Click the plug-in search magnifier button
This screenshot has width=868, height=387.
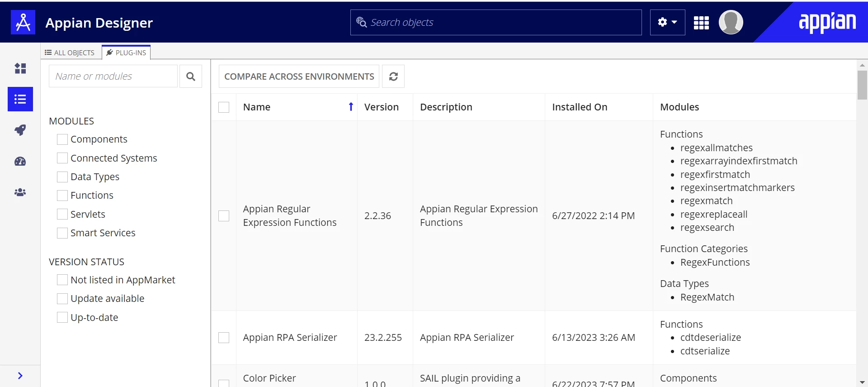click(191, 76)
